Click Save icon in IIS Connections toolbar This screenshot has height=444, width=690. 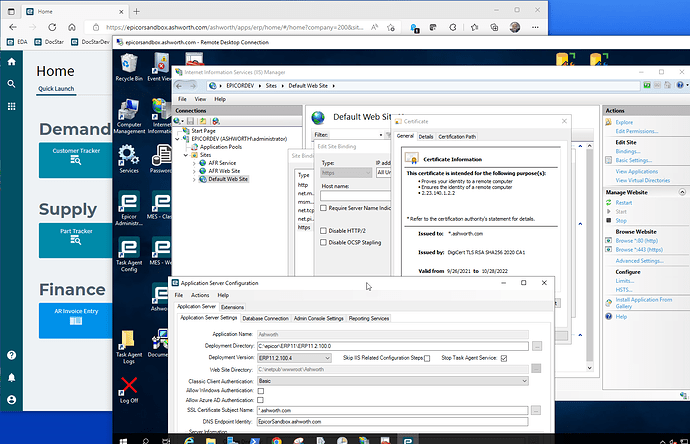[x=190, y=121]
